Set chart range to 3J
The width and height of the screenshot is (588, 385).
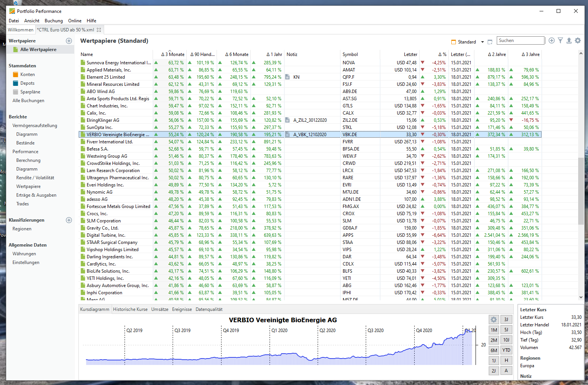(506, 320)
